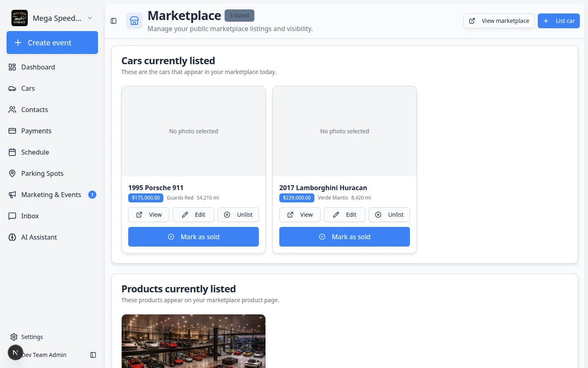Click the credit card icon beside Payments
The height and width of the screenshot is (368, 588).
[x=12, y=131]
